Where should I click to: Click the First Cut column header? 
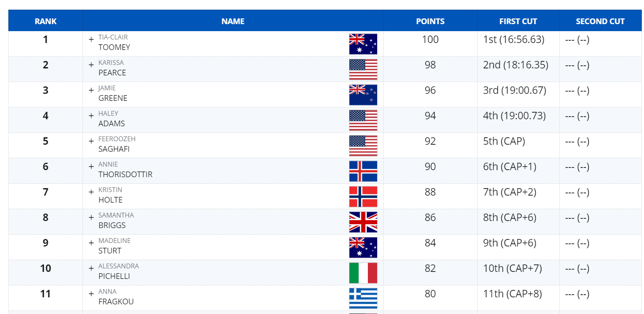click(518, 21)
